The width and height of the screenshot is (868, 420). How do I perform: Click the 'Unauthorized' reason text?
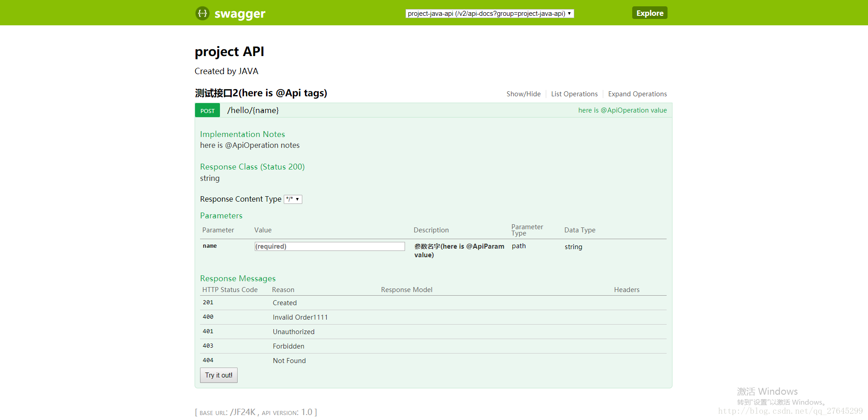[x=293, y=332]
